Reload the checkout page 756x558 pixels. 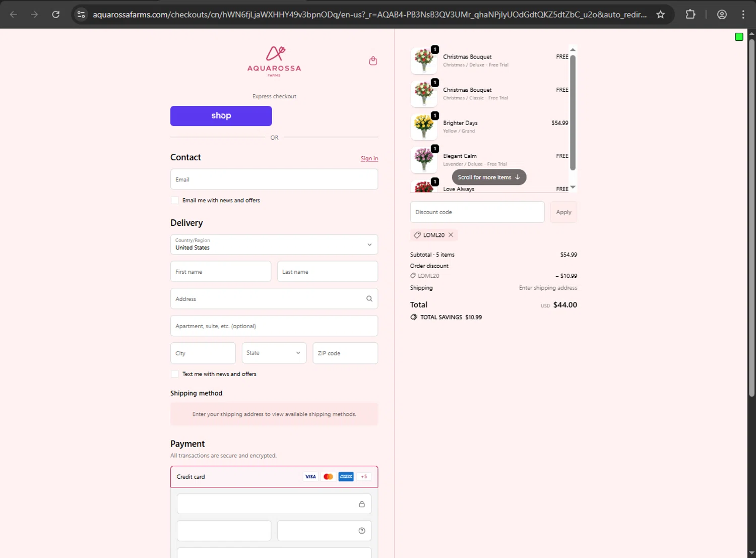[56, 14]
